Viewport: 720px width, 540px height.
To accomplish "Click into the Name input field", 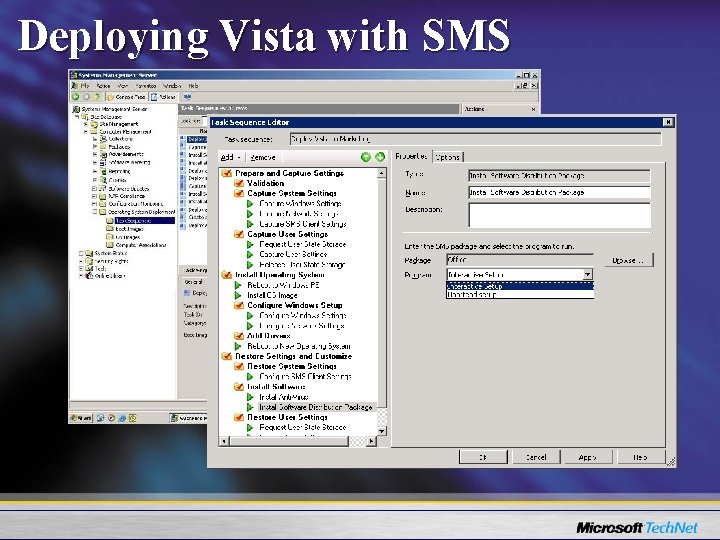I will click(559, 192).
